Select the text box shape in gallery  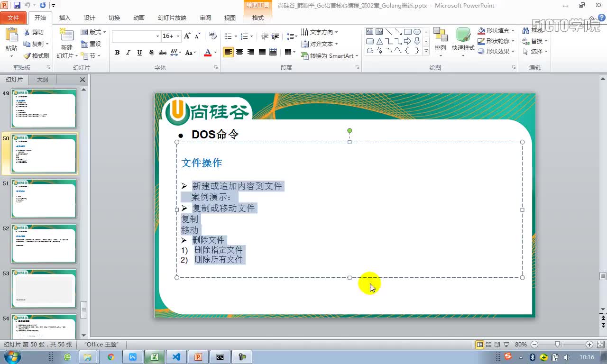coord(370,32)
